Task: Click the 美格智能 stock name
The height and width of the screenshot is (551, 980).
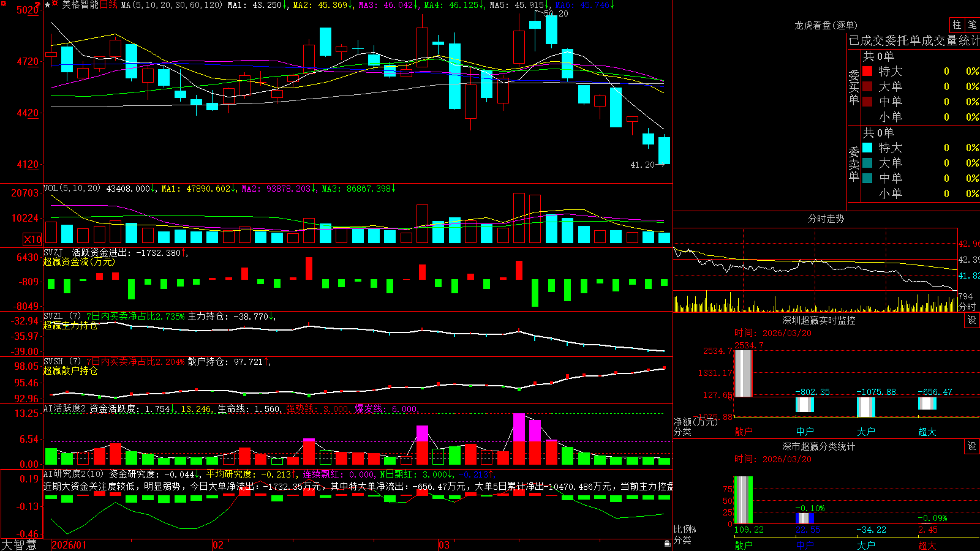Action: pos(80,5)
